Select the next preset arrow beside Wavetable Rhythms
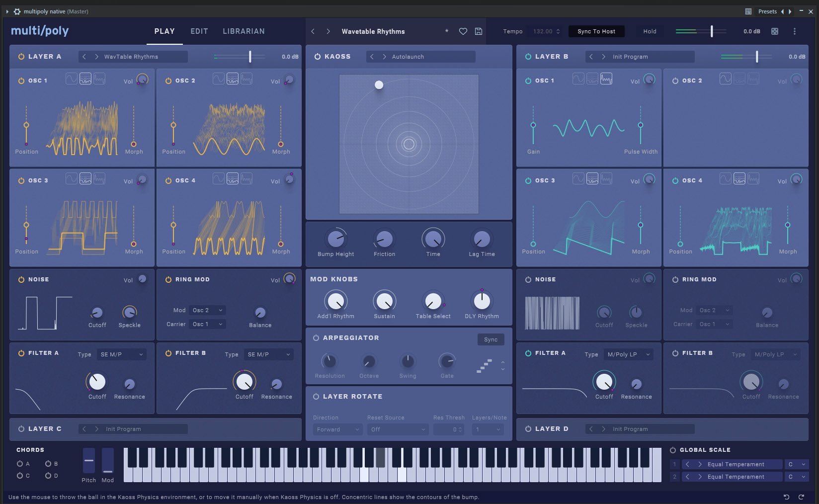819x504 pixels. (x=328, y=31)
